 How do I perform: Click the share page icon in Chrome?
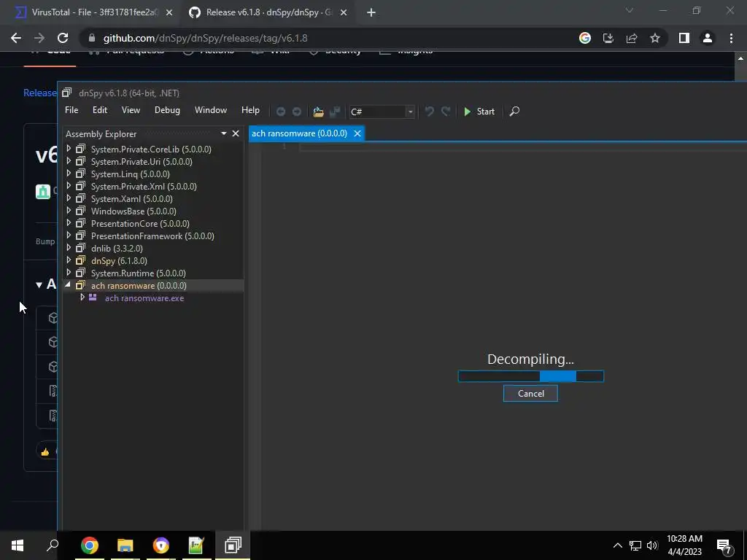(632, 38)
